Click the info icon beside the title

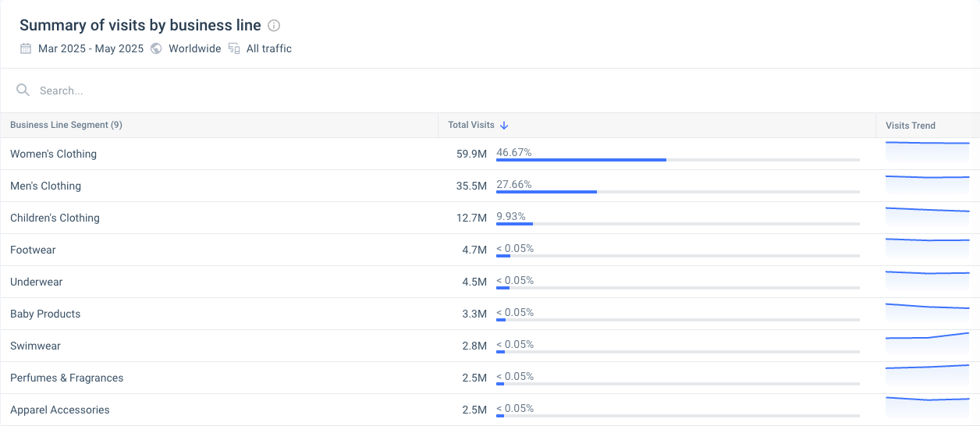(x=274, y=26)
